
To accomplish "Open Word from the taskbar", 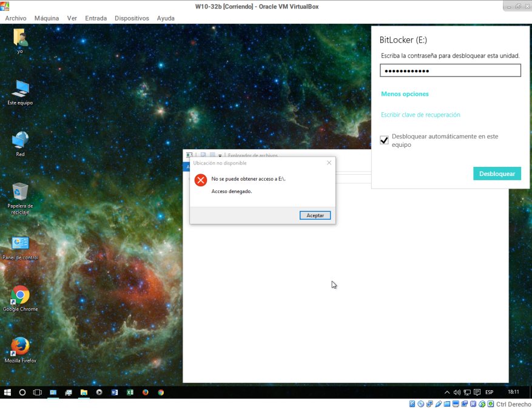I will tap(114, 392).
